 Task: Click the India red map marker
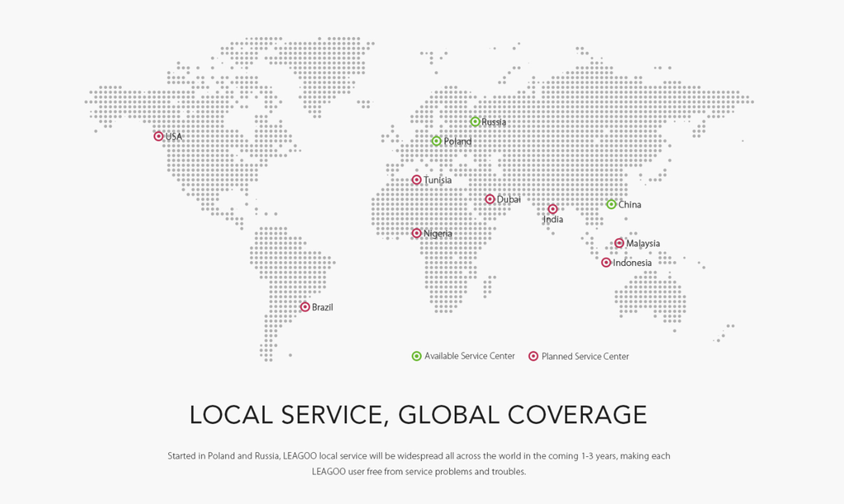click(552, 208)
